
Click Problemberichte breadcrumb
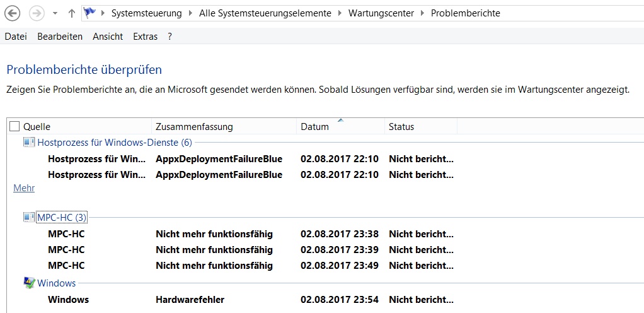tap(465, 13)
